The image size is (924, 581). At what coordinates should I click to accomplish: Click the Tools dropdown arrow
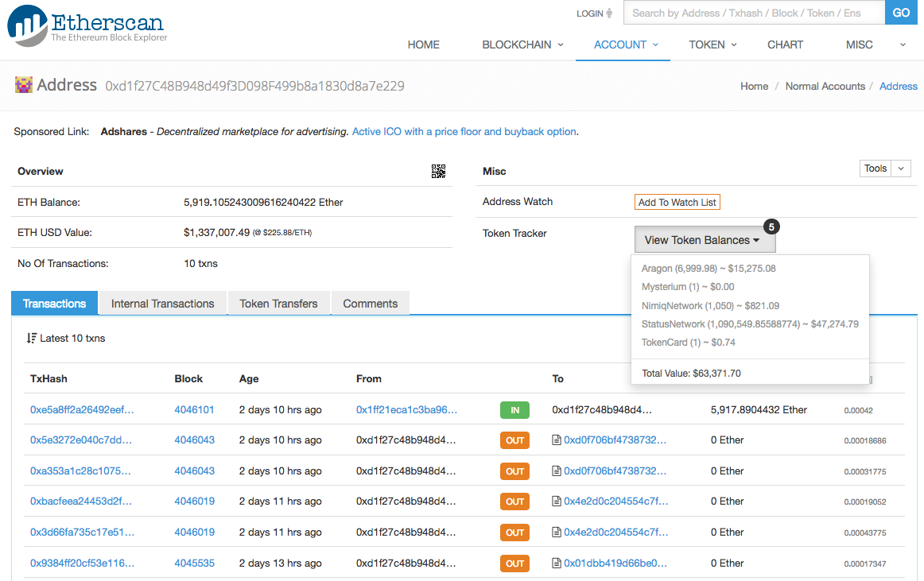901,168
